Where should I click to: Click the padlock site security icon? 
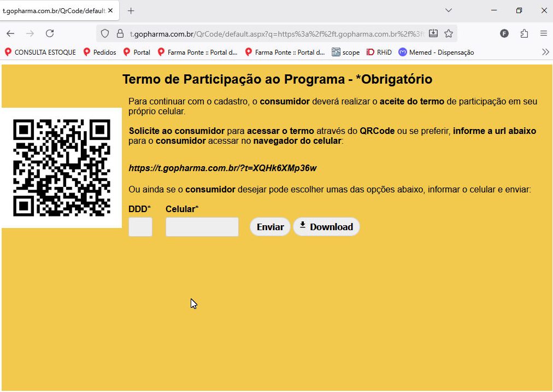[x=120, y=33]
